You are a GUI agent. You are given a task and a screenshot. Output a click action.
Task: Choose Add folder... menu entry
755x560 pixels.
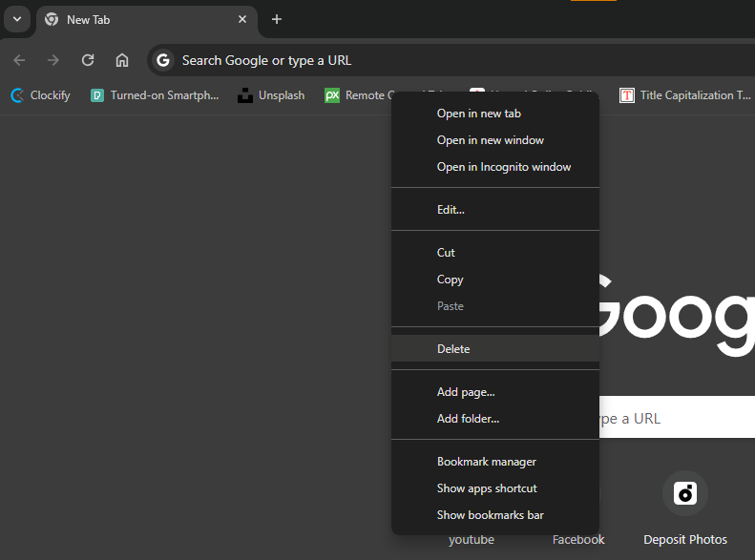495,419
